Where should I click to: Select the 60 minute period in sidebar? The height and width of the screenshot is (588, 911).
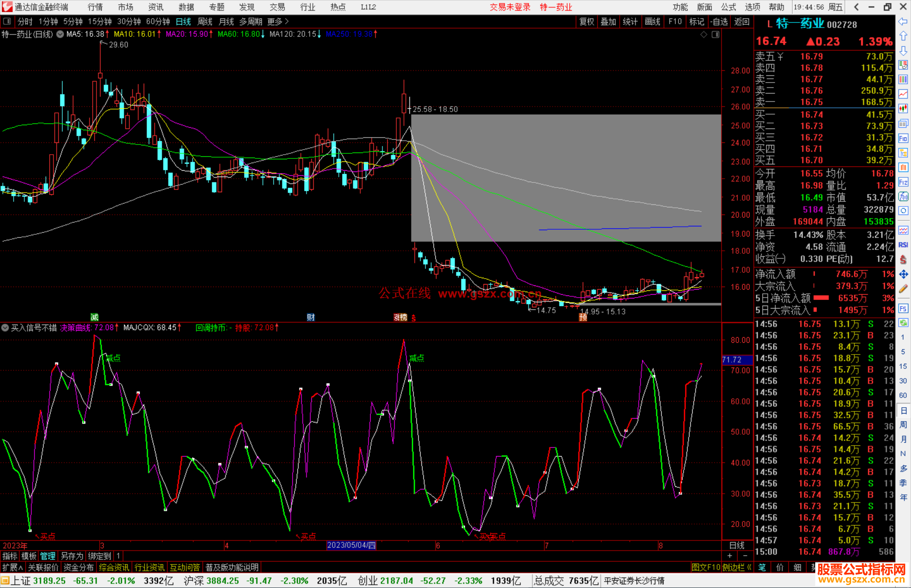[903, 395]
